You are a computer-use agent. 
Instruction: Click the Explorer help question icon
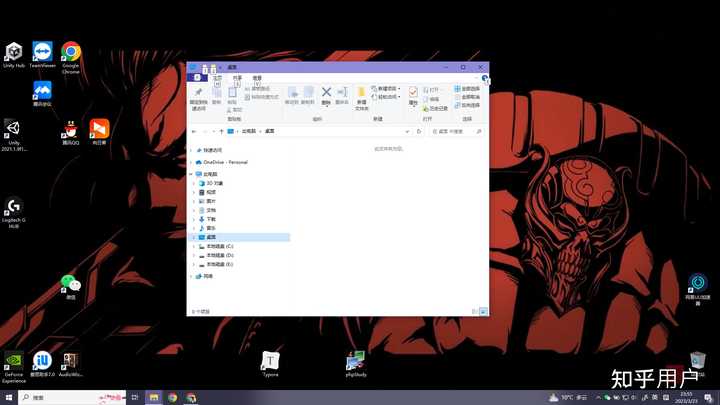(x=484, y=79)
